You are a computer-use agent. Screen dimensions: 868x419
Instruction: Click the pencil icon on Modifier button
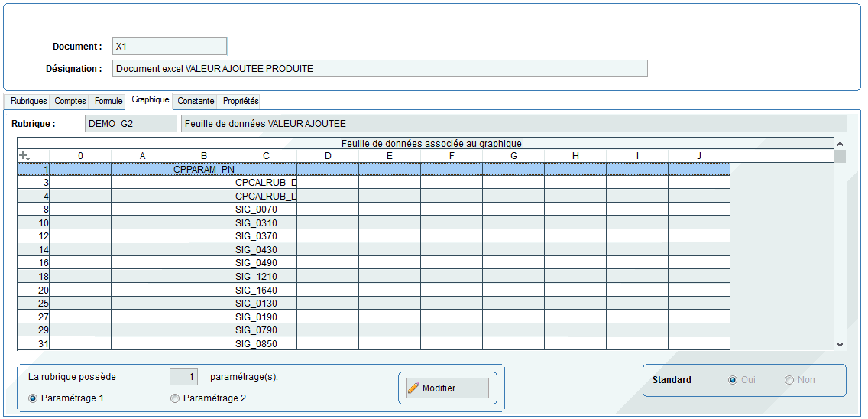pos(413,388)
